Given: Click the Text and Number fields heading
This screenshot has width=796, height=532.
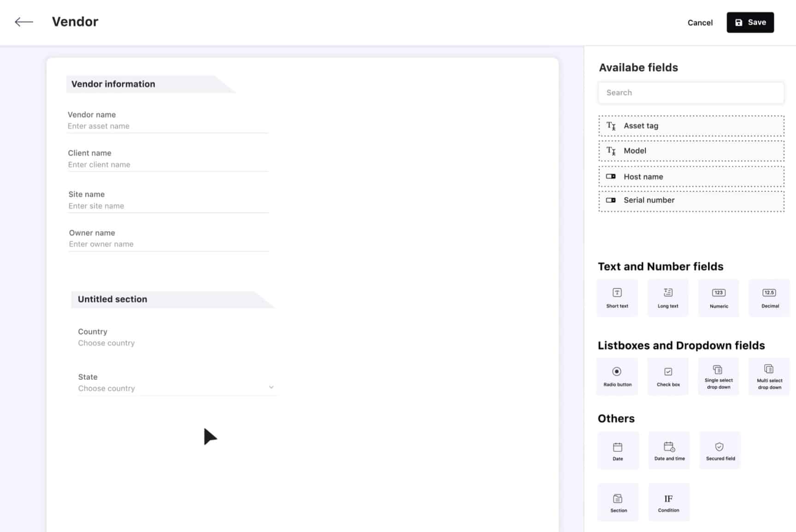Looking at the screenshot, I should 660,266.
